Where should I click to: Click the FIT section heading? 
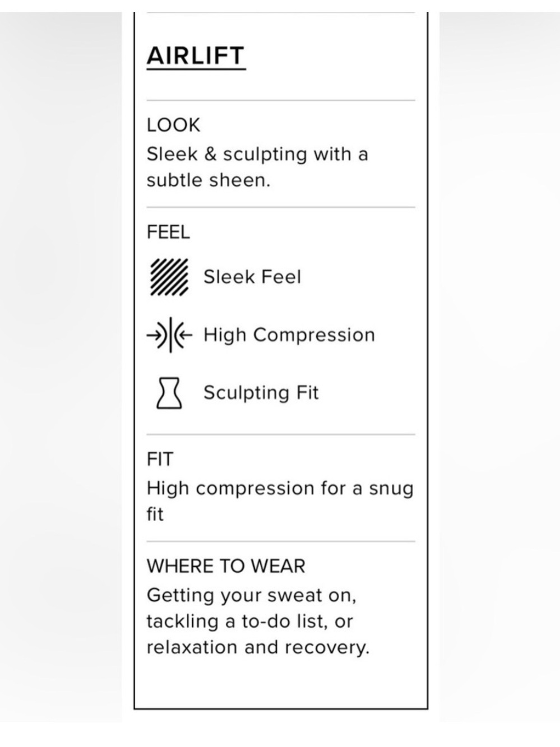tap(160, 460)
